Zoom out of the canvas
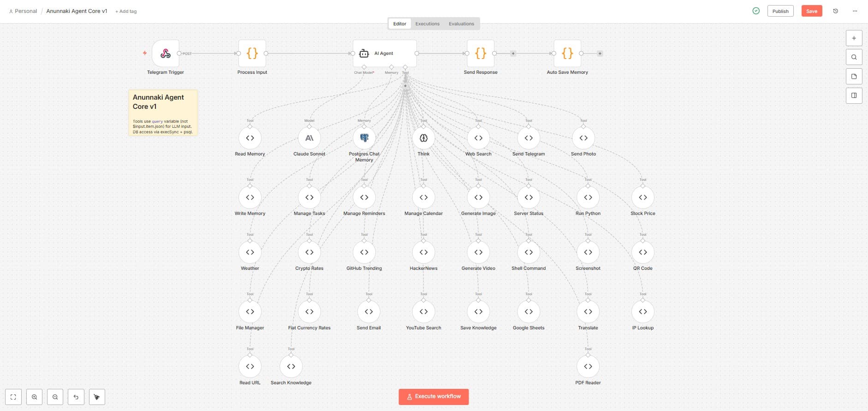The width and height of the screenshot is (868, 411). [x=55, y=397]
